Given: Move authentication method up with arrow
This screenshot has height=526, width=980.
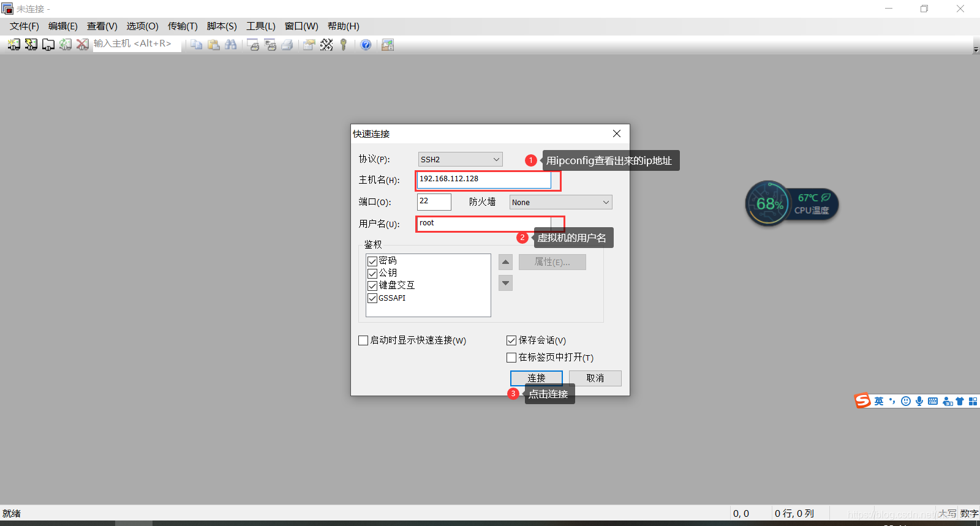Looking at the screenshot, I should pos(505,262).
